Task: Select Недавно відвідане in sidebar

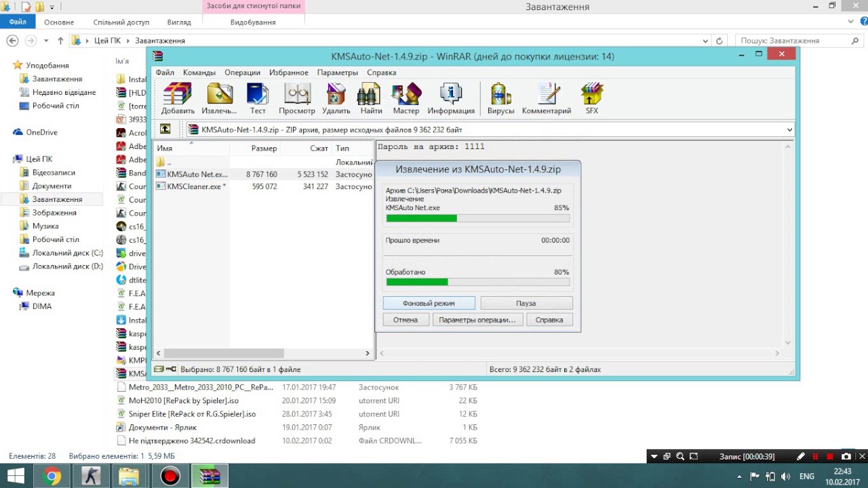Action: 58,92
